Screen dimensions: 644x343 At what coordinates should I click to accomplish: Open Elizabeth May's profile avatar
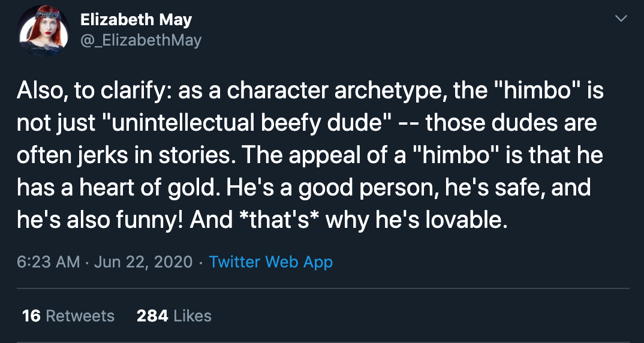43,31
